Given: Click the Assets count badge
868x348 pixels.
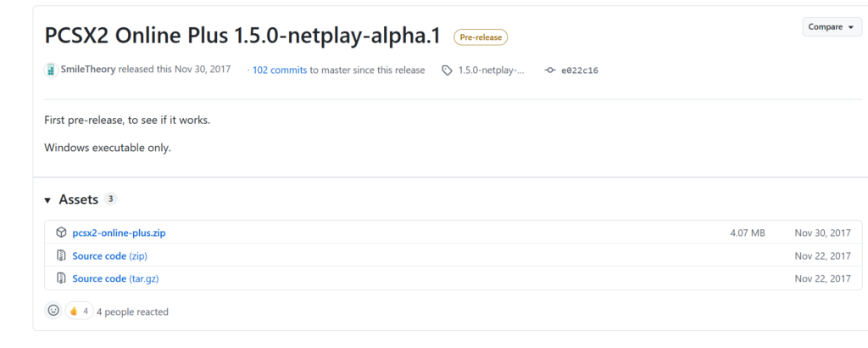Looking at the screenshot, I should coord(110,199).
